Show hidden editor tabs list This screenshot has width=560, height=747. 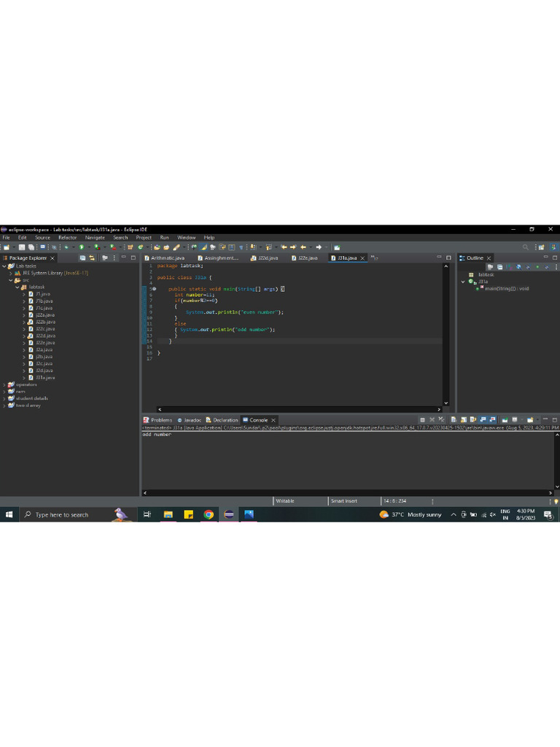point(375,258)
